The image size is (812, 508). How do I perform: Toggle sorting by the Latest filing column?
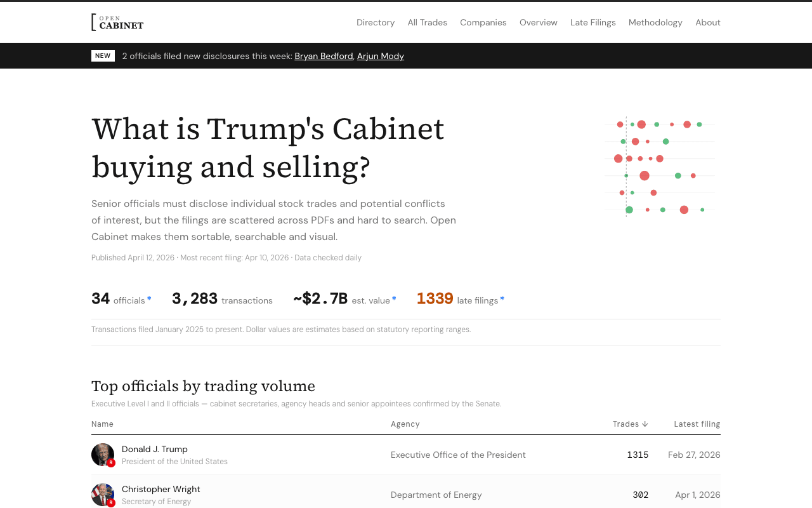pyautogui.click(x=697, y=423)
